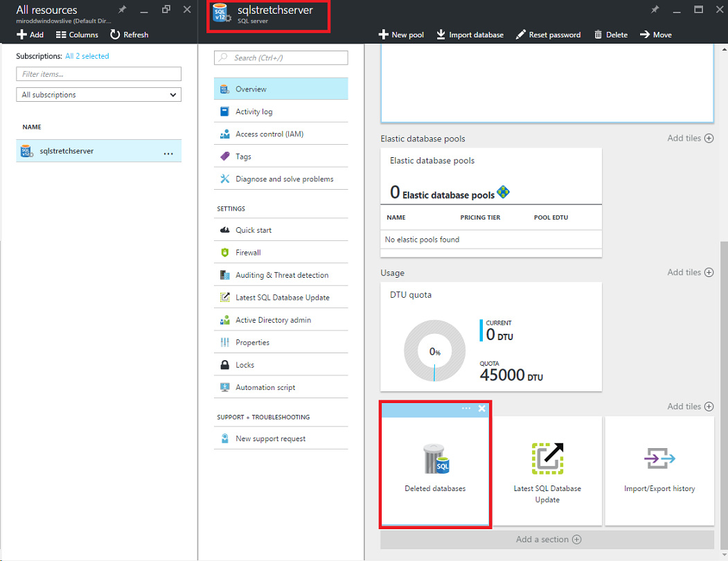
Task: Expand the All subscriptions dropdown
Action: (98, 95)
